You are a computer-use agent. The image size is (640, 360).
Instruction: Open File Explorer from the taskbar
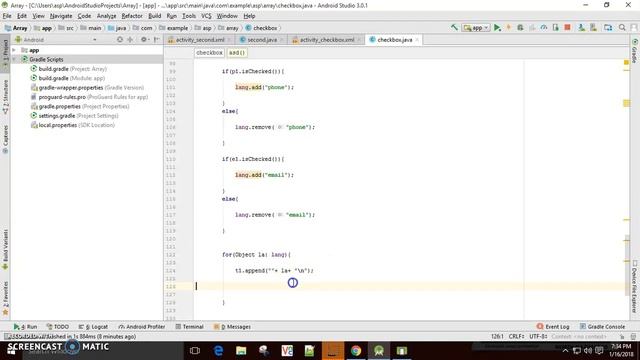241,351
